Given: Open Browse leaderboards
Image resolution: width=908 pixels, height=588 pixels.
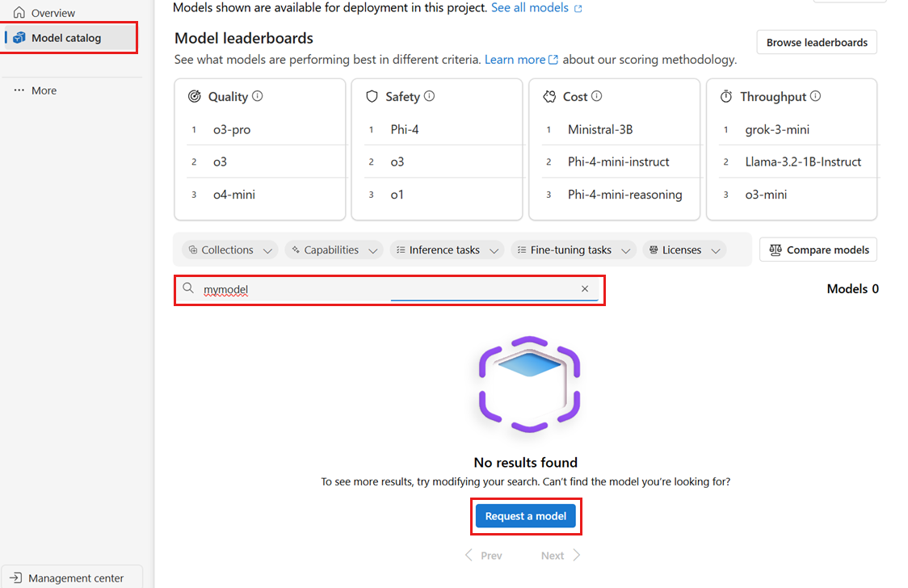Looking at the screenshot, I should coord(817,43).
